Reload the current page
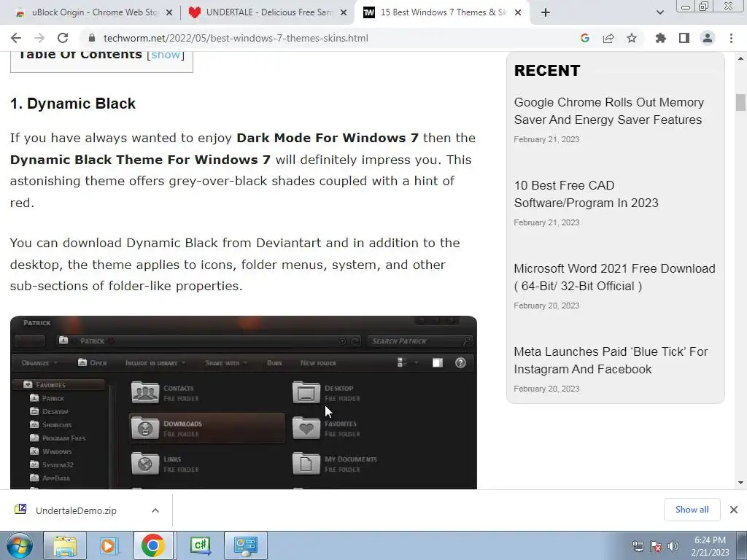This screenshot has height=560, width=747. 63,38
